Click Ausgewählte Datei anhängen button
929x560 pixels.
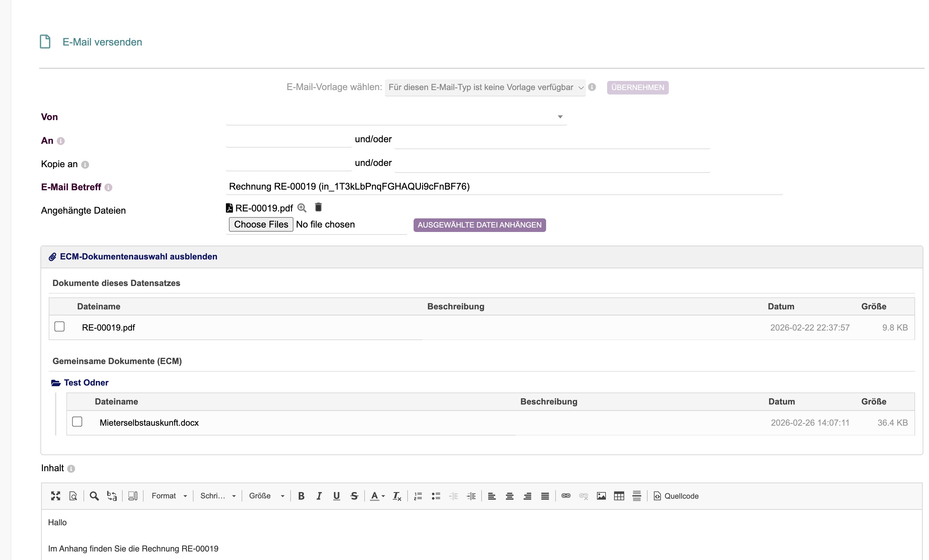479,225
